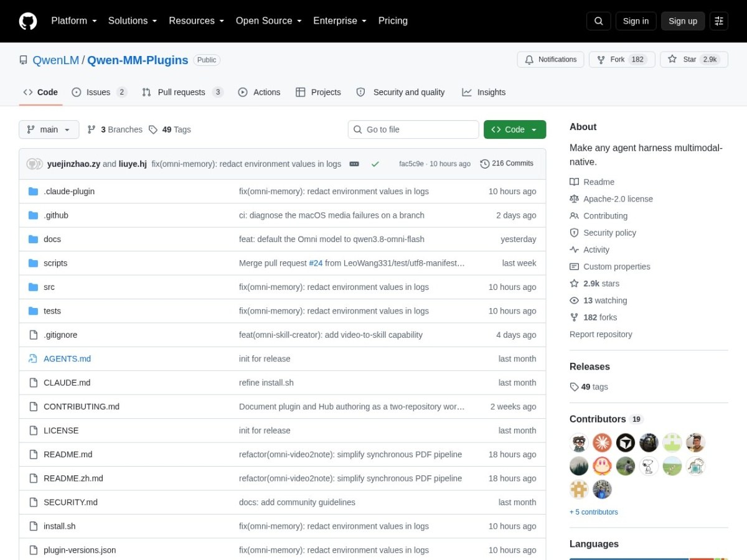The width and height of the screenshot is (747, 560).
Task: Click the src folder icon
Action: [34, 287]
